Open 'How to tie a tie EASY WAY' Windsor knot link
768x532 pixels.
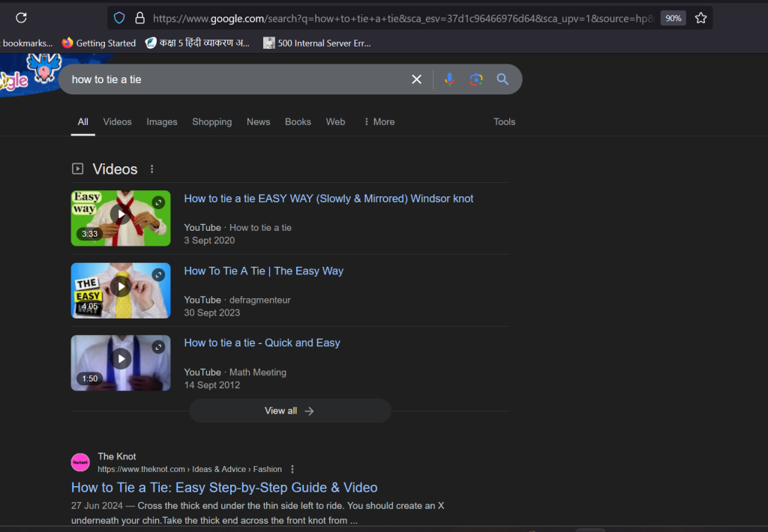(328, 199)
